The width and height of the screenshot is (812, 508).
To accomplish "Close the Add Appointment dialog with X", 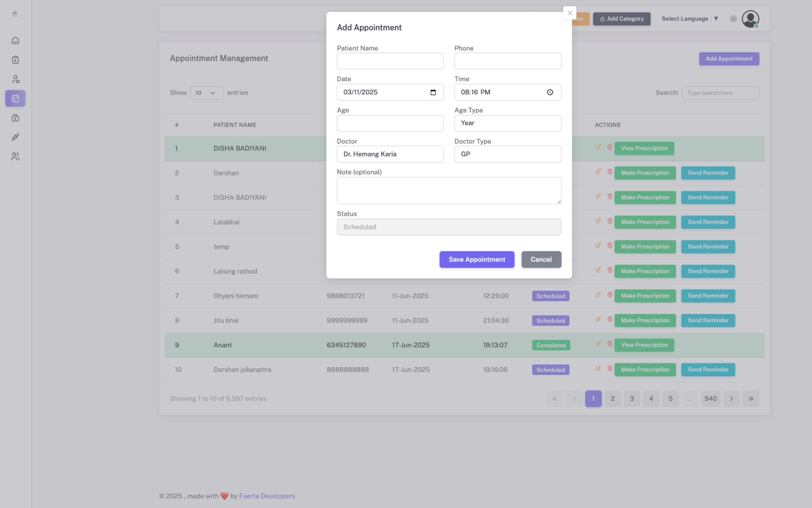I will click(x=570, y=13).
